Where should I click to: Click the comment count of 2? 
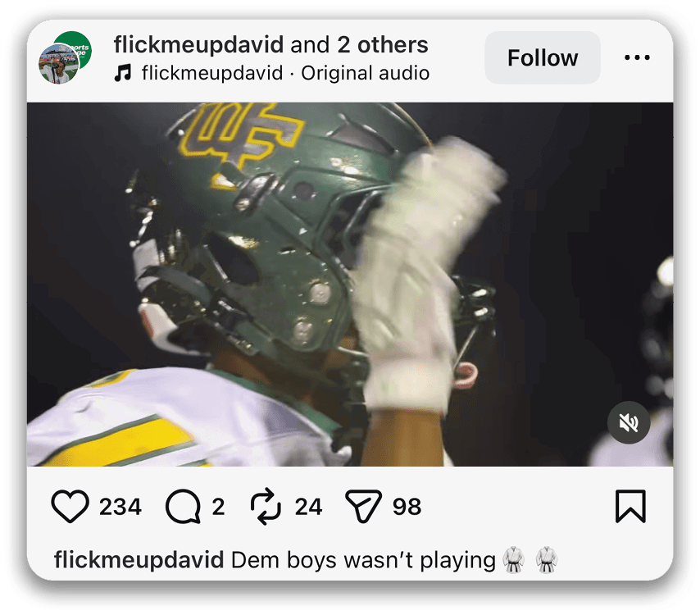[x=218, y=508]
